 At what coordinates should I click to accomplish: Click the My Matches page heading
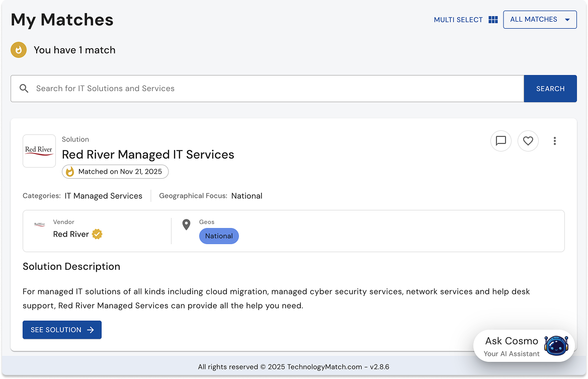click(x=62, y=20)
